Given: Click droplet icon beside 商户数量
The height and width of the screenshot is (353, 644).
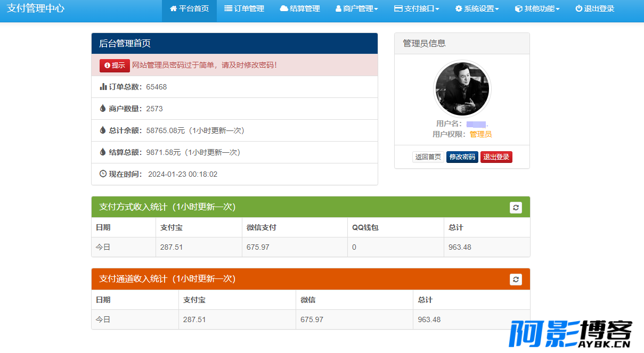Looking at the screenshot, I should click(x=103, y=108).
